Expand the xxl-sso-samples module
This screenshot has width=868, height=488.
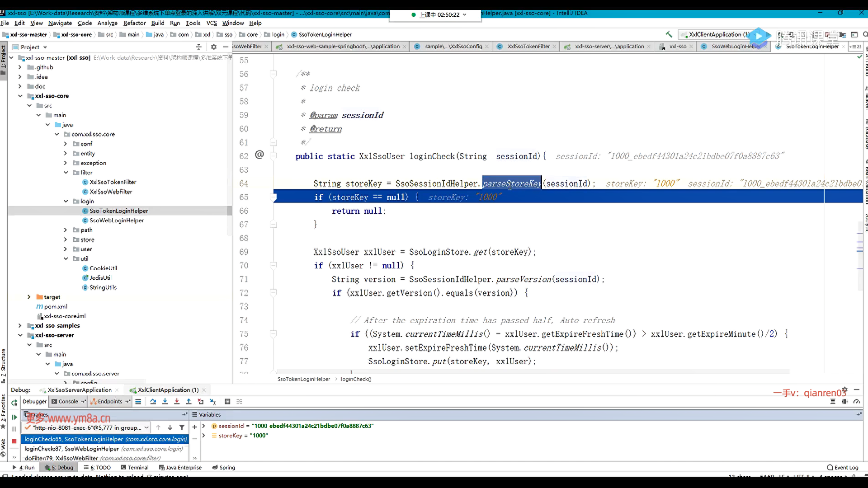(x=20, y=326)
